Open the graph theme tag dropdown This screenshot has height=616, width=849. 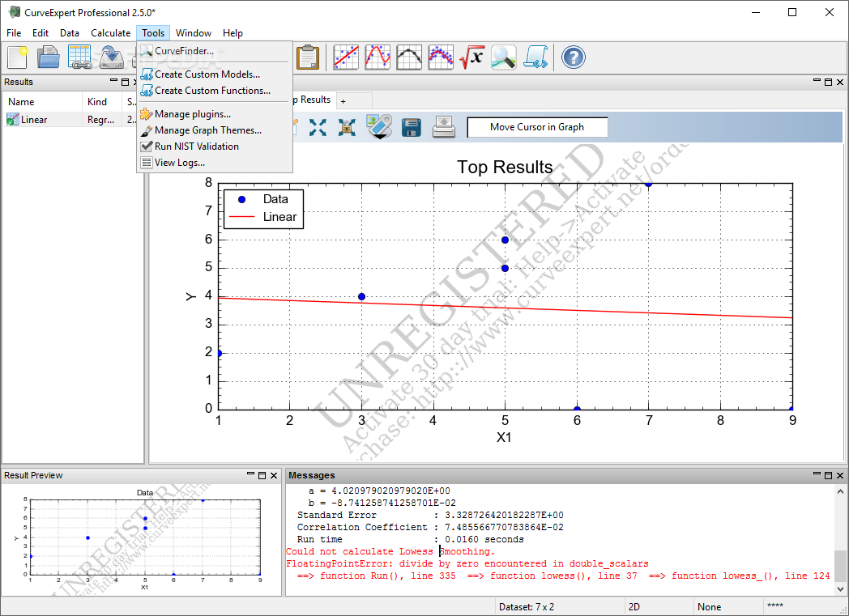[x=380, y=128]
